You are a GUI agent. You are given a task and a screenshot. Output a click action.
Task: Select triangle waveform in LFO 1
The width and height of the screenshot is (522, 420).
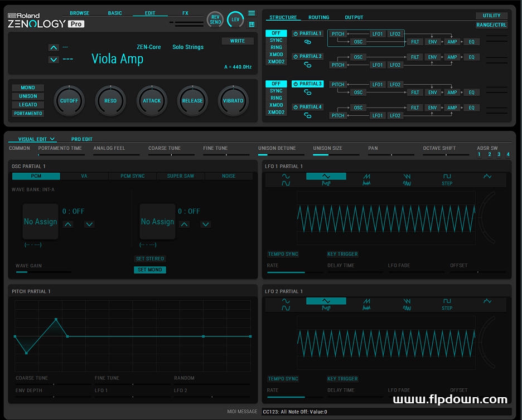(x=326, y=176)
